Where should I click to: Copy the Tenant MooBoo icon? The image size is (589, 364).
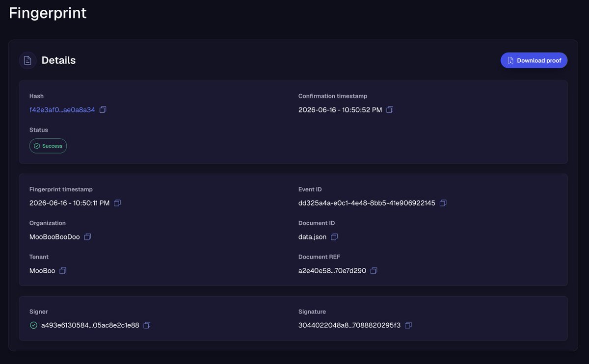63,271
